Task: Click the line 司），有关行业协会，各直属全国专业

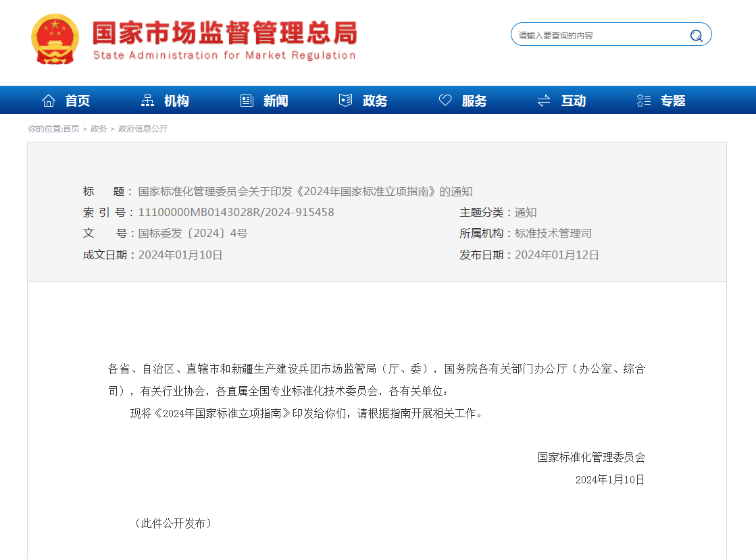Action: coord(278,392)
